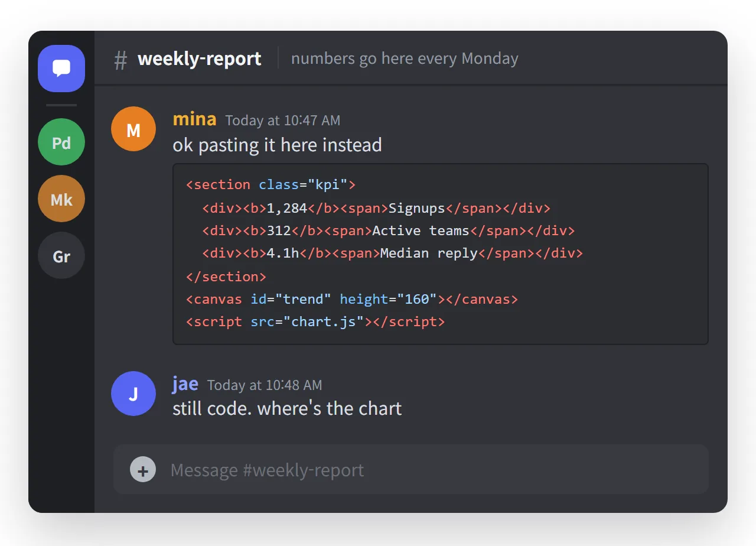
Task: Click the code line containing 4.1h Median reply
Action: 392,253
